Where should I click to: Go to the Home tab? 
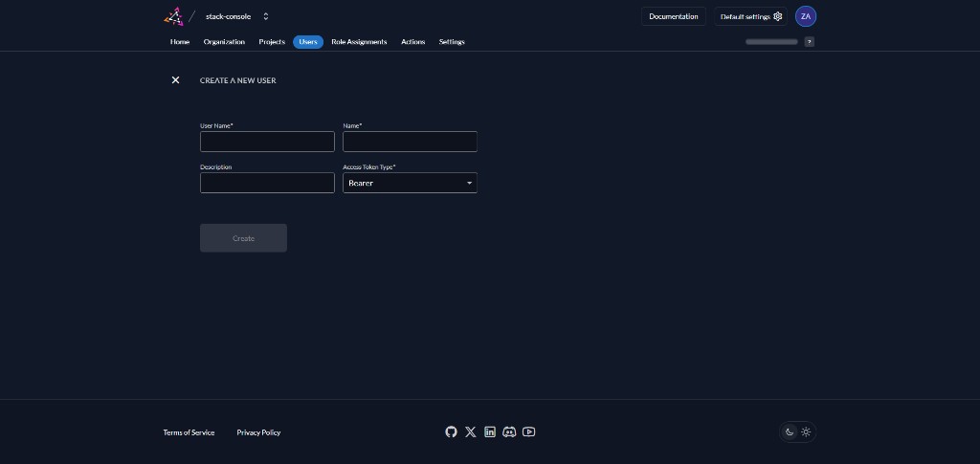click(179, 42)
